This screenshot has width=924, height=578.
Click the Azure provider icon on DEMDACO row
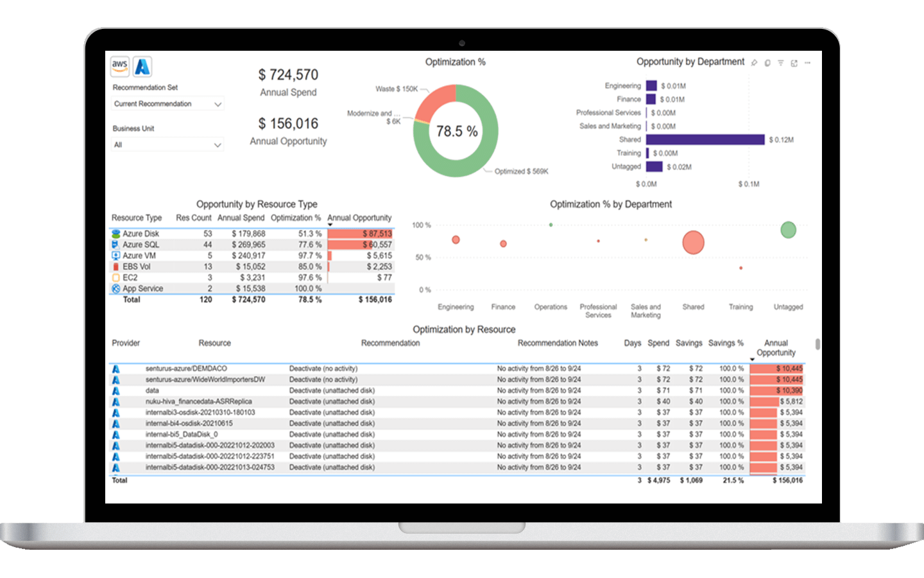click(x=116, y=369)
